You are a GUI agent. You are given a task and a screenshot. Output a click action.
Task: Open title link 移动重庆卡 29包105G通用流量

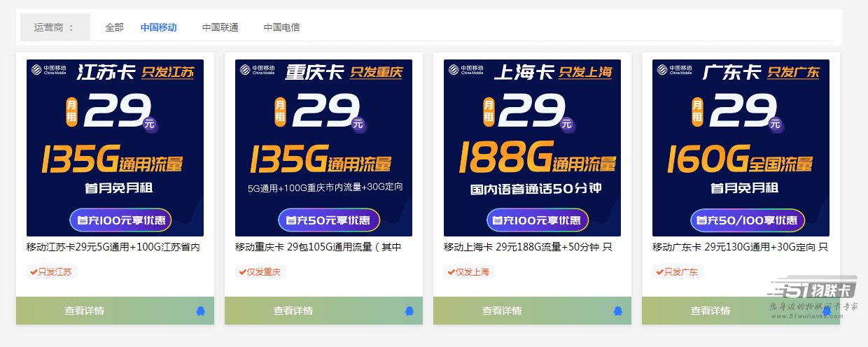[x=318, y=247]
